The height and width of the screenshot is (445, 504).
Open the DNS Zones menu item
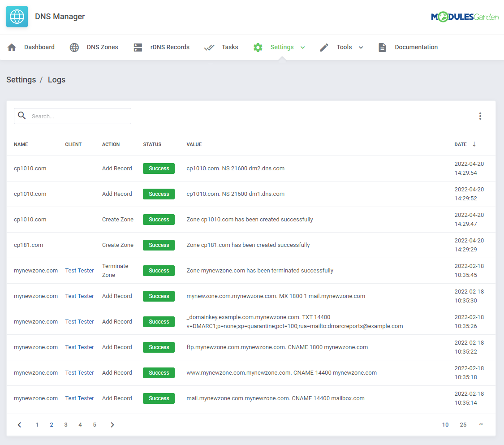tap(102, 47)
